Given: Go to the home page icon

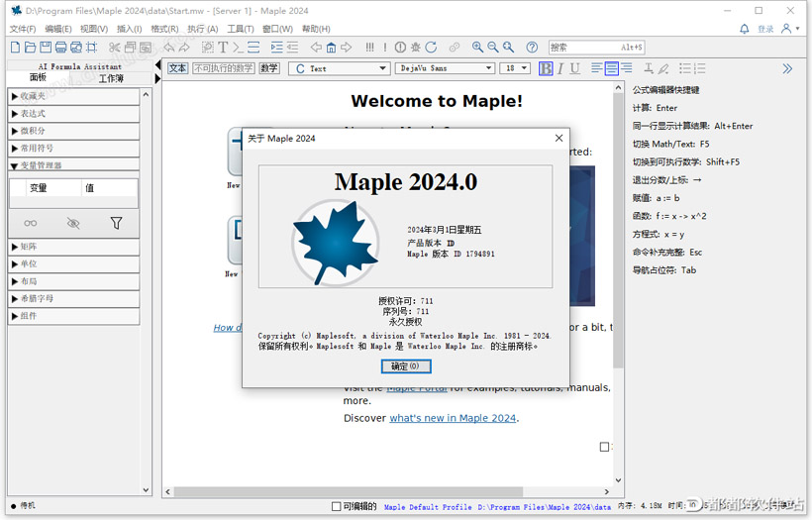Looking at the screenshot, I should point(331,48).
